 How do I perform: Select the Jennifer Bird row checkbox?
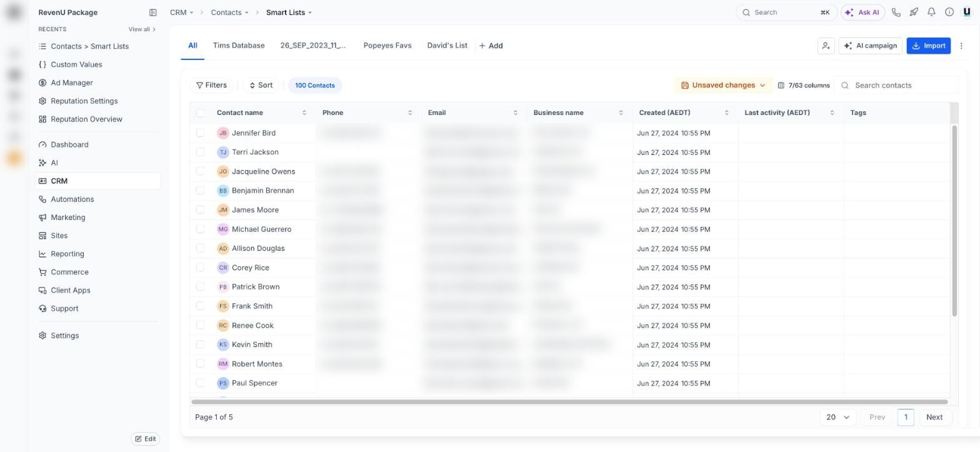[x=200, y=133]
